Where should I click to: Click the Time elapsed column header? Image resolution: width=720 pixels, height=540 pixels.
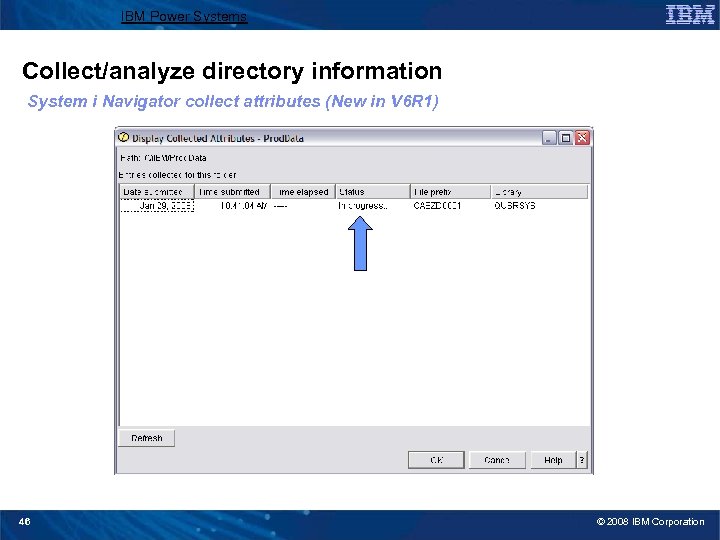[x=303, y=192]
